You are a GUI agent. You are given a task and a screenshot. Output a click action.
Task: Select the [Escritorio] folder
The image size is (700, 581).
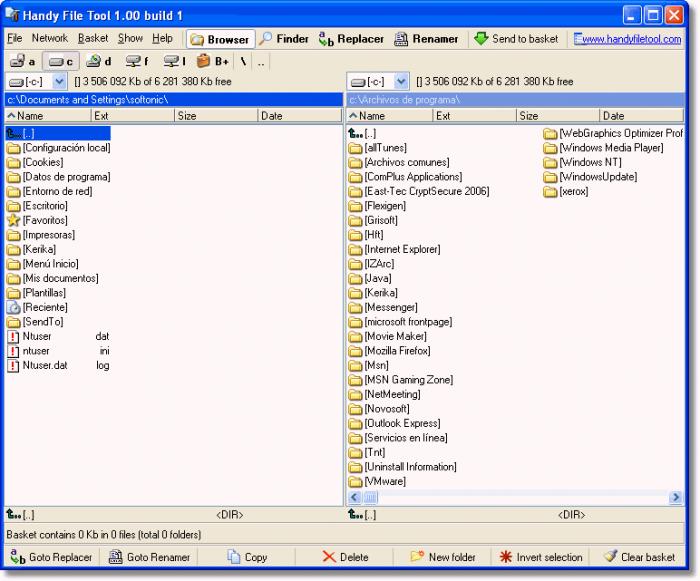(x=38, y=206)
